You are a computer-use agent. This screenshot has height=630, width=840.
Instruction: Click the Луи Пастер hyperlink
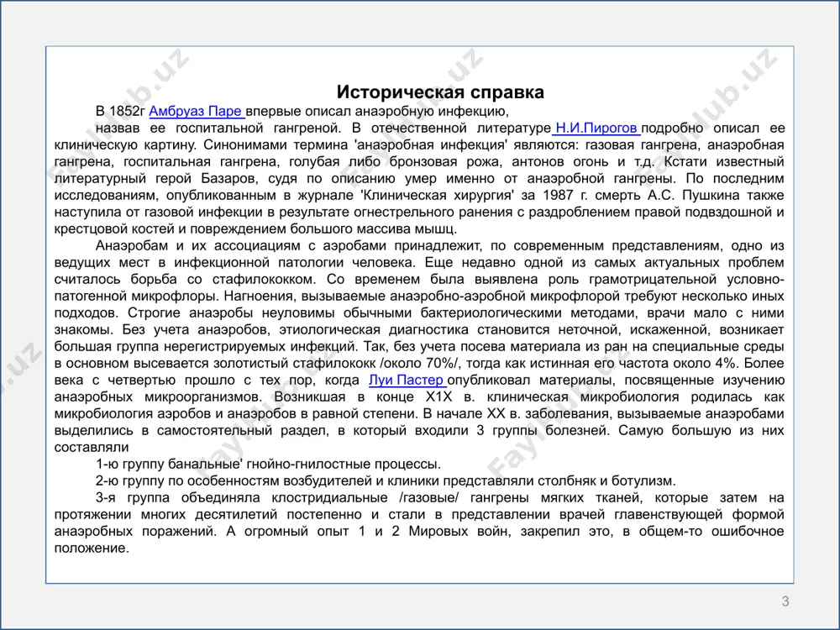point(406,381)
